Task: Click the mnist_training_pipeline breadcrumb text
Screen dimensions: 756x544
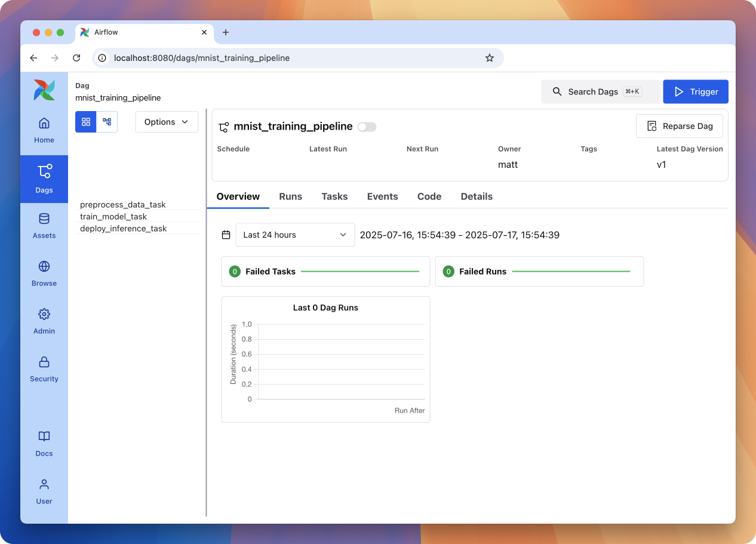Action: tap(118, 97)
